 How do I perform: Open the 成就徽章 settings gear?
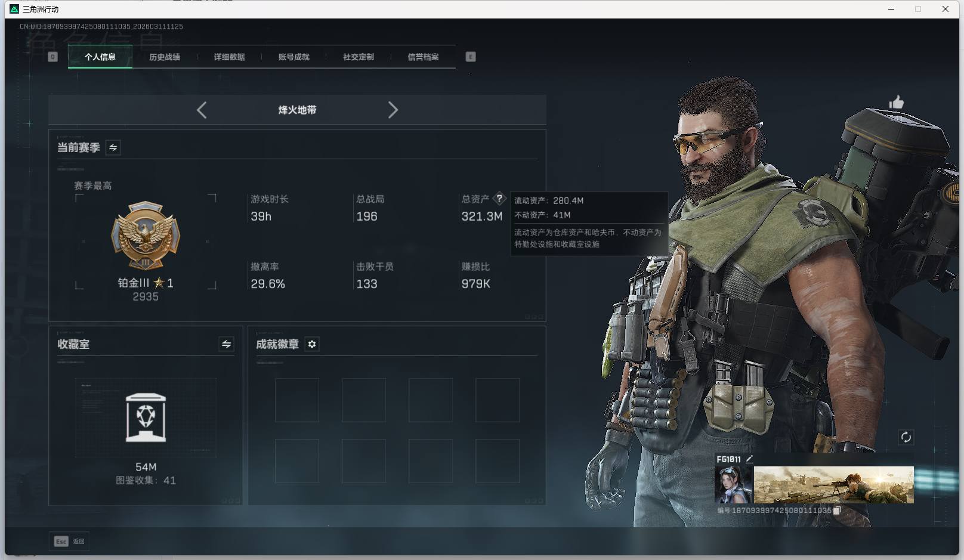pyautogui.click(x=311, y=344)
